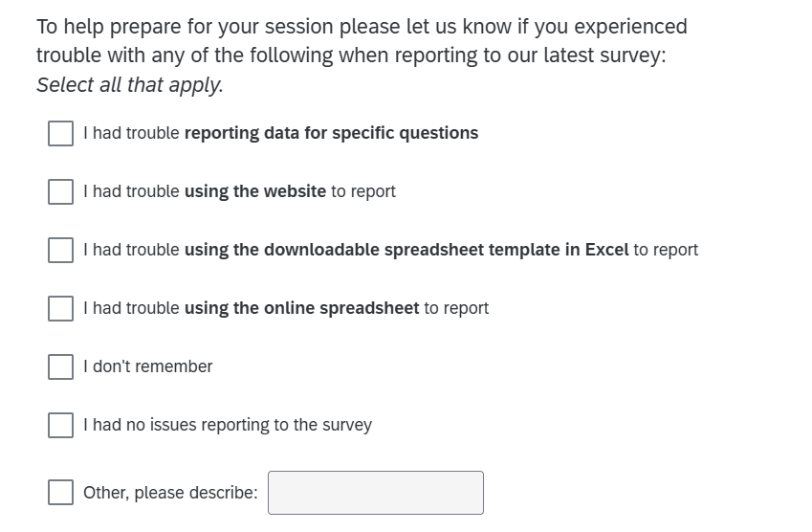This screenshot has height=532, width=812.
Task: Click bold 'using the downloadable spreadsheet template in Excel' text
Action: (x=406, y=250)
